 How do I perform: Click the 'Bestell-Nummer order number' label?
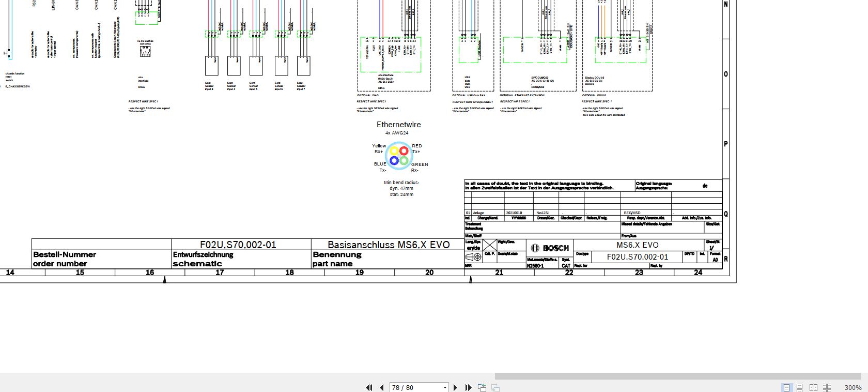65,259
